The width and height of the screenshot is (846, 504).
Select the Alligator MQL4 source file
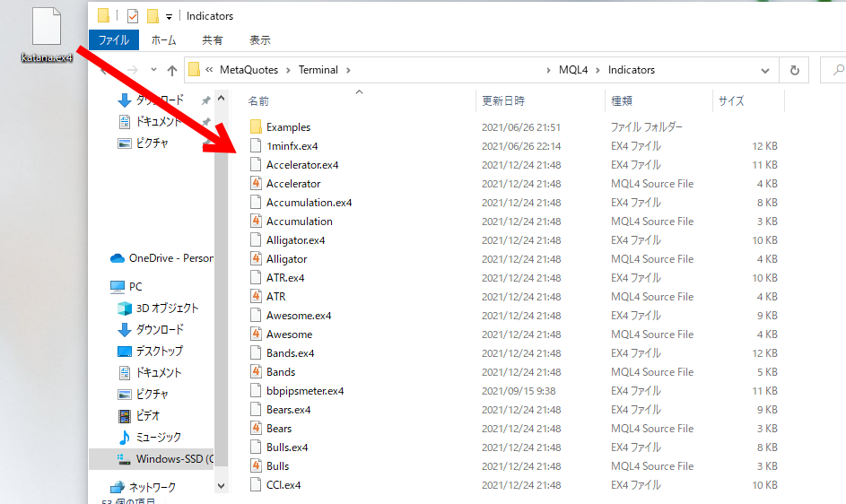[287, 259]
